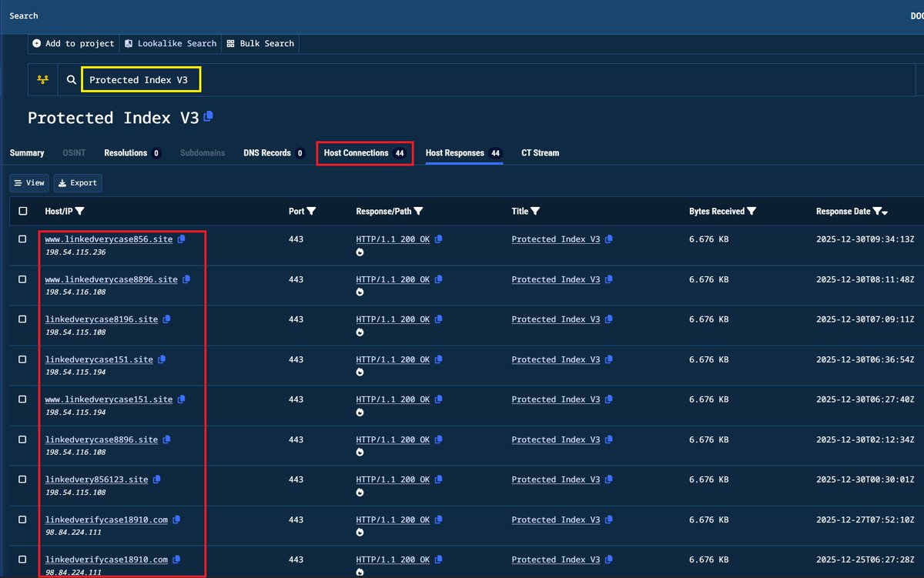The image size is (924, 578).
Task: Copy title in linkedverycase151.site row at 06:36:54Z
Action: 608,359
